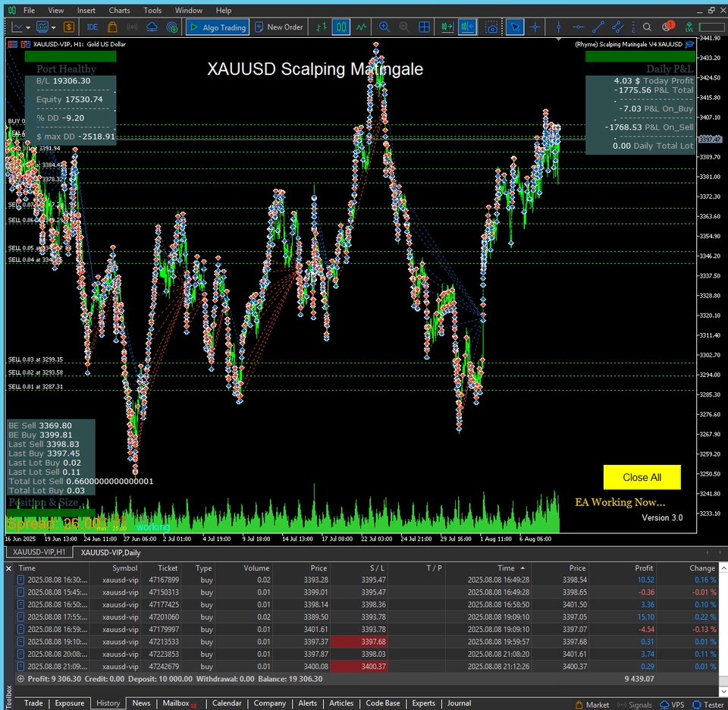Screen dimensions: 728x710
Task: Zoom in on the chart
Action: click(384, 27)
